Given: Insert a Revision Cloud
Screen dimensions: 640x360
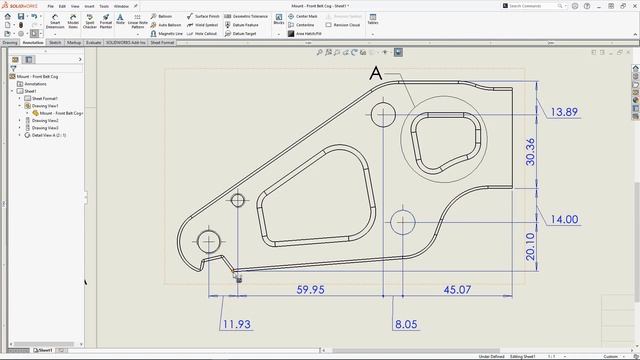Looking at the screenshot, I should pos(343,25).
